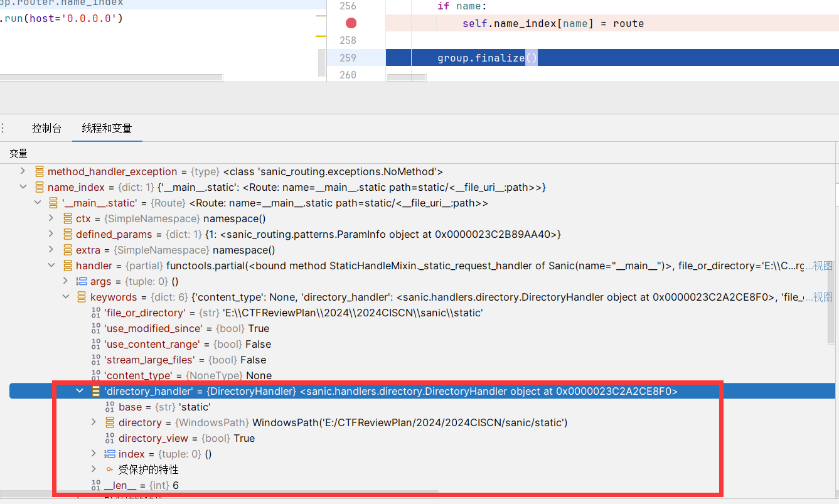Click line number 256 in the gutter
Viewport: 839px width, 504px height.
(x=348, y=6)
